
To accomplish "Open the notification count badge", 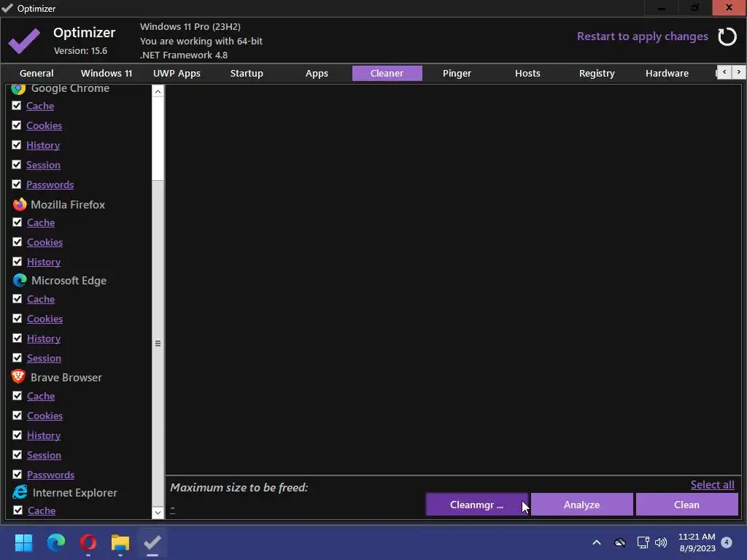I will click(726, 542).
